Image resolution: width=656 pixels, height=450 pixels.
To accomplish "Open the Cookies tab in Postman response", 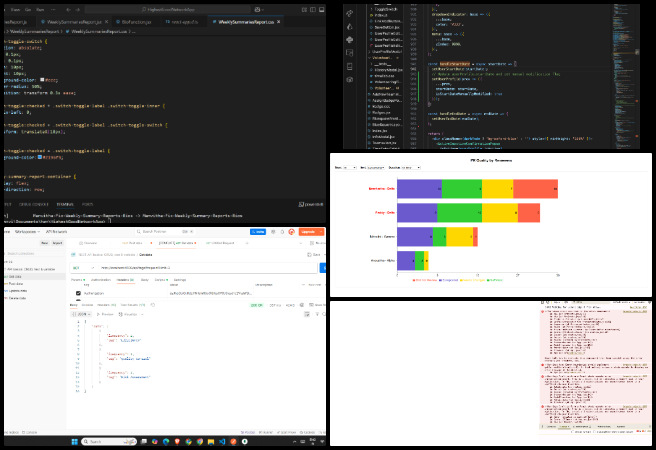I will point(87,305).
